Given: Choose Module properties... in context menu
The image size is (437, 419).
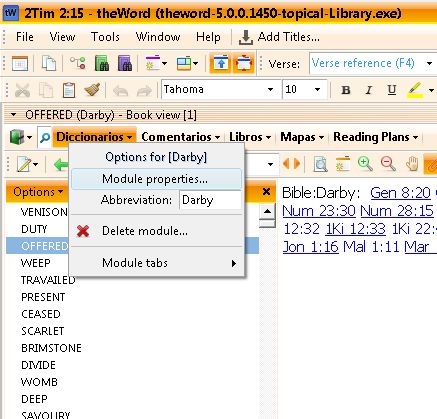Looking at the screenshot, I should coord(156,179).
